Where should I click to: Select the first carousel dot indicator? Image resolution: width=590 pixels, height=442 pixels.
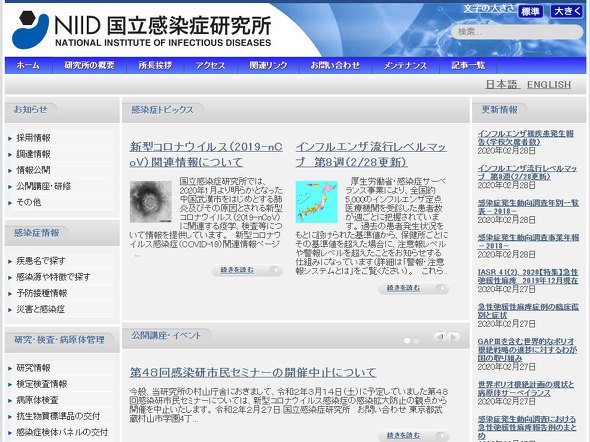click(x=407, y=340)
